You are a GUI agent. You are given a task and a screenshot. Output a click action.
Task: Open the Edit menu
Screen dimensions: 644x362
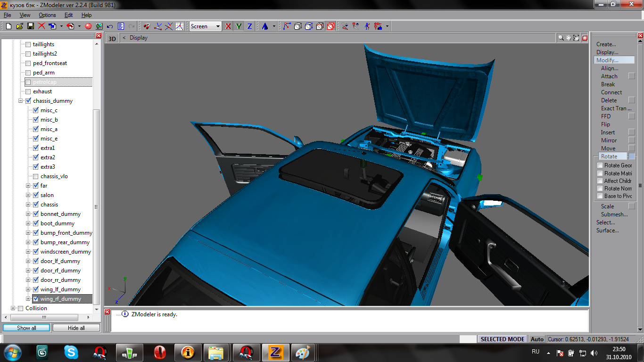pyautogui.click(x=69, y=15)
